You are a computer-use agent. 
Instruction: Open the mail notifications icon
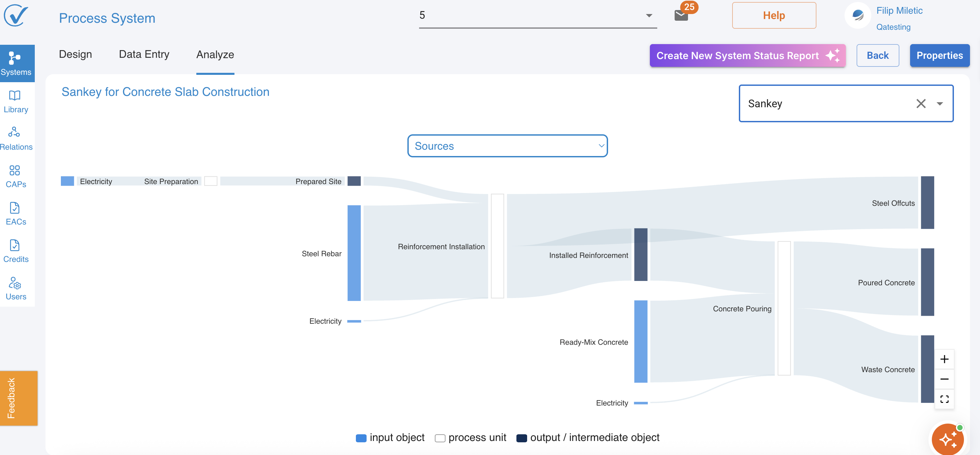681,16
